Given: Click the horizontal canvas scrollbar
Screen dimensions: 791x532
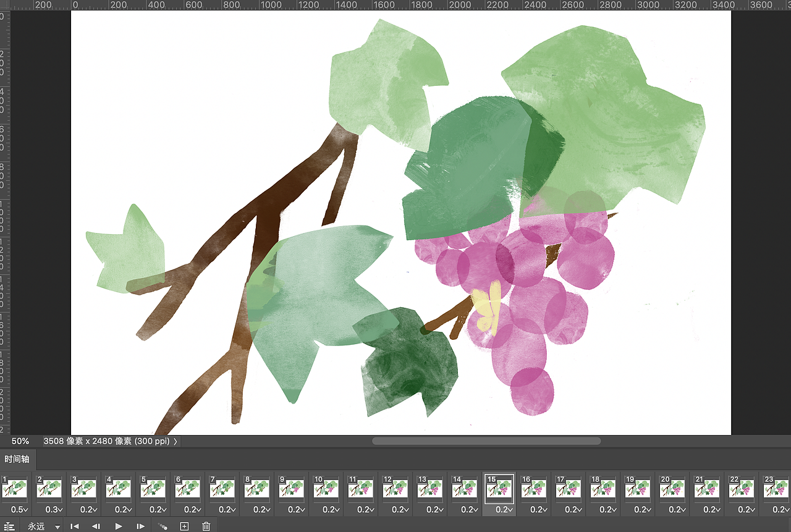Looking at the screenshot, I should coord(486,441).
